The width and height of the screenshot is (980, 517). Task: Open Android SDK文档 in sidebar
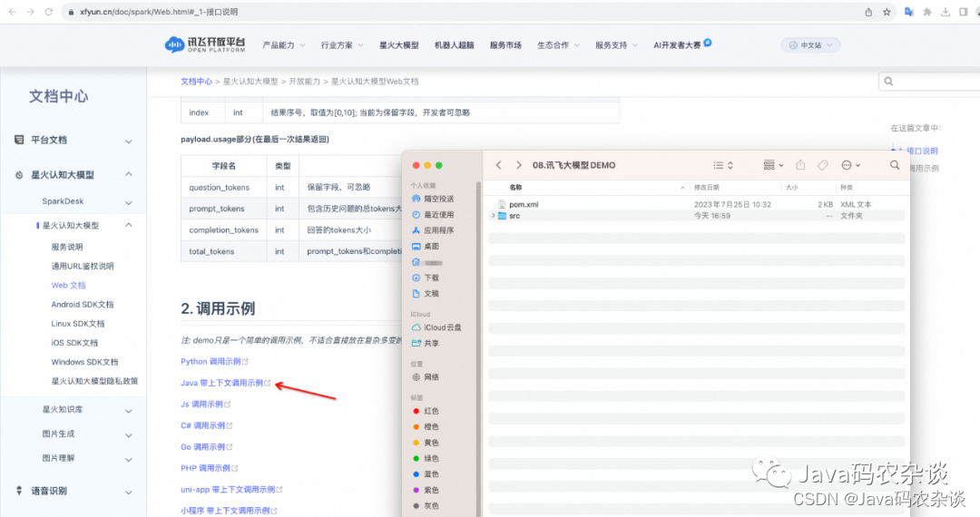[83, 305]
